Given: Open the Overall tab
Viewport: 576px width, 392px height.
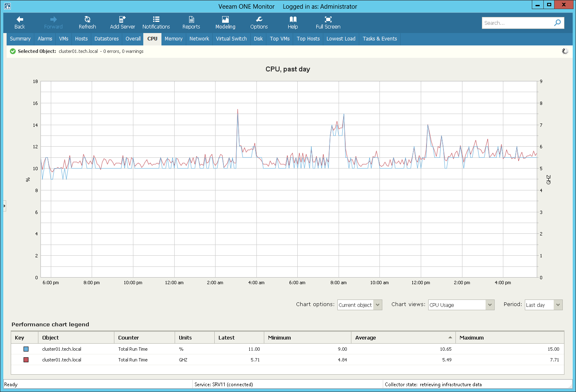Looking at the screenshot, I should click(133, 39).
